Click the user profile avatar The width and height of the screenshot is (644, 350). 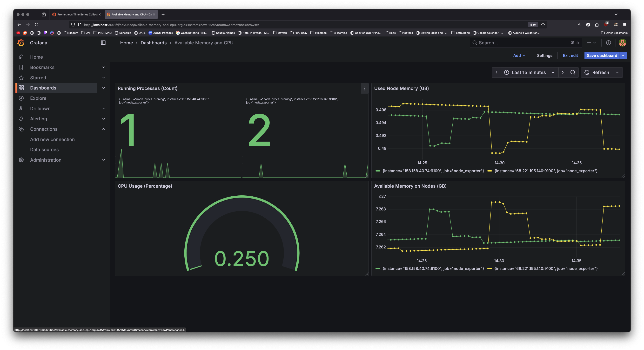[622, 43]
